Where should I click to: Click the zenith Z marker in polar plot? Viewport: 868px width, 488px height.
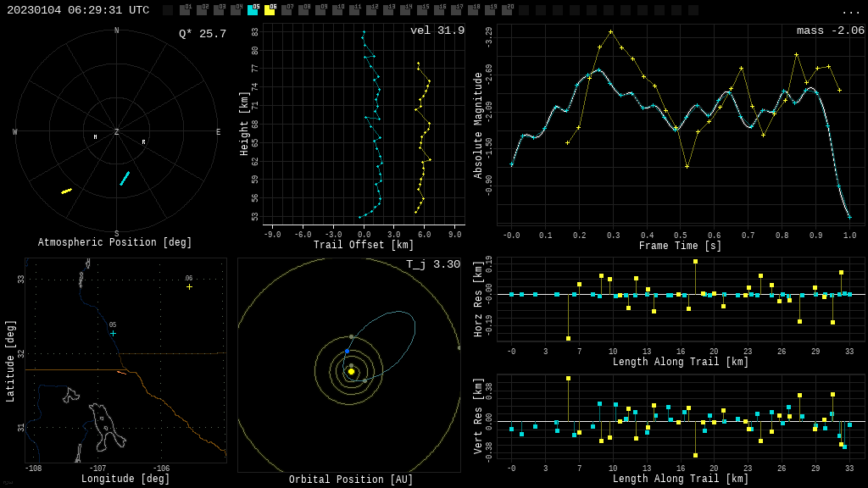click(117, 132)
